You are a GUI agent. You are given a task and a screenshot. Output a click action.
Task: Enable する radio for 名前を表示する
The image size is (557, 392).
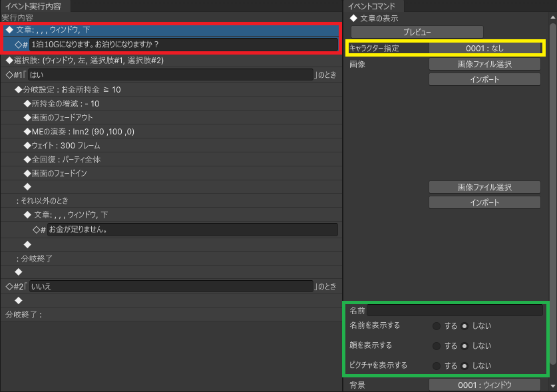[437, 326]
